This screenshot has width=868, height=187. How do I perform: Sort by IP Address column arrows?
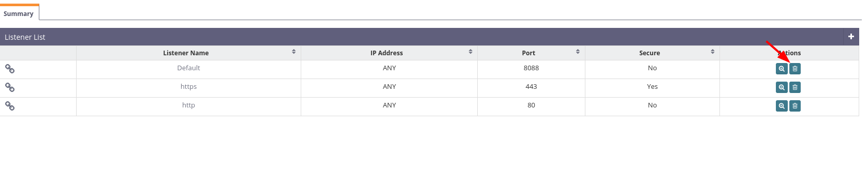(470, 52)
